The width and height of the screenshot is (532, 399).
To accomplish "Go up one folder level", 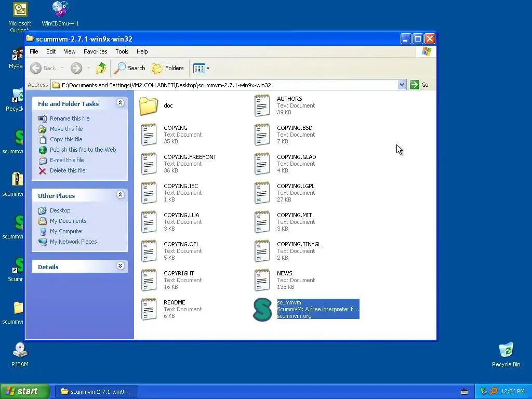I will coord(101,68).
